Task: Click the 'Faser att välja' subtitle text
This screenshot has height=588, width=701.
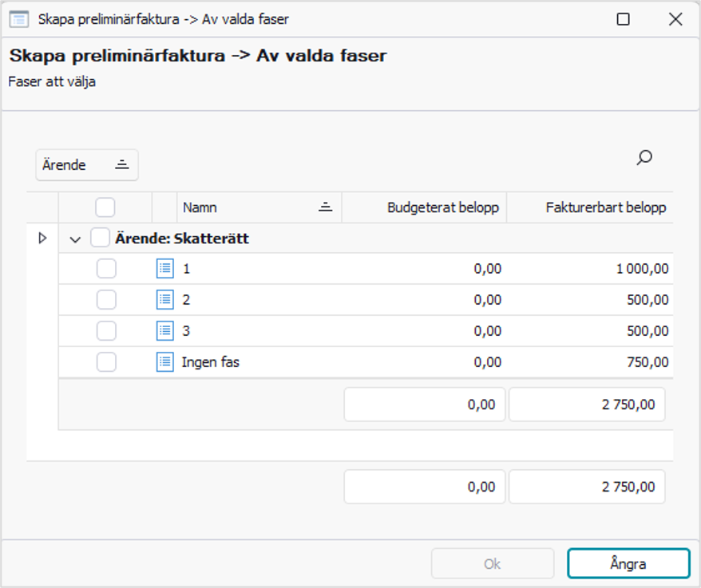Action: [52, 81]
